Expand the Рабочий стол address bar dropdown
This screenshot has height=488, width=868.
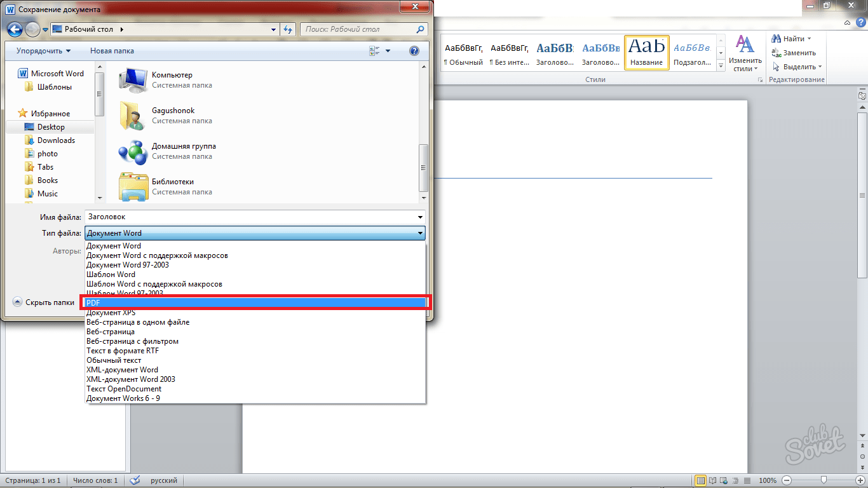(x=273, y=29)
